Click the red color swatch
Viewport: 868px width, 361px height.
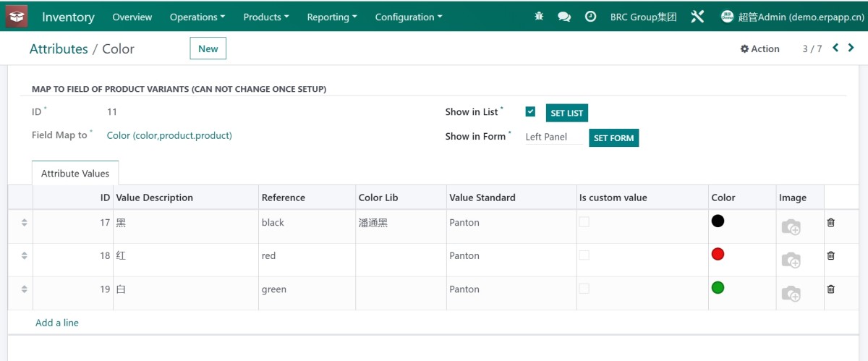[x=718, y=254]
